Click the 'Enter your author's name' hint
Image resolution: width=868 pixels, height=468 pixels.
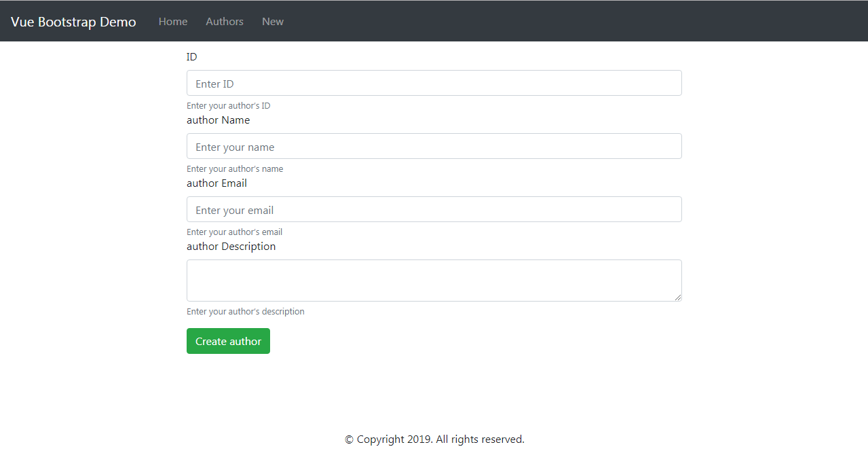(235, 169)
